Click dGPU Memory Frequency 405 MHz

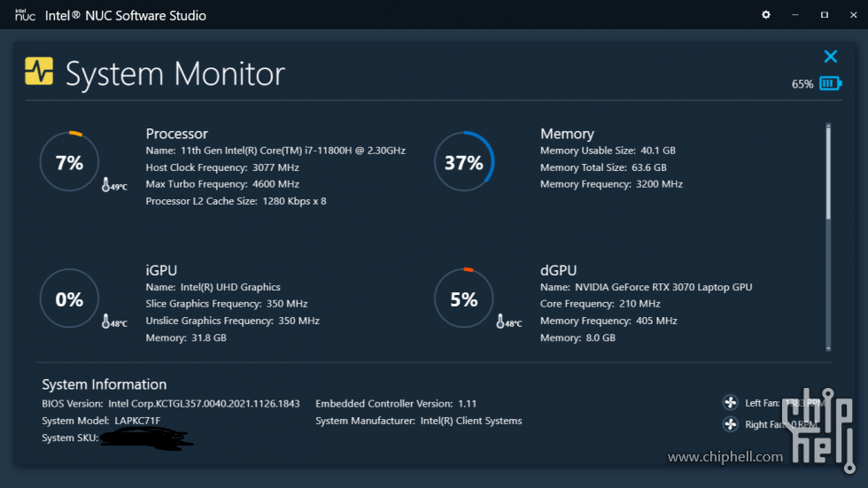(608, 321)
